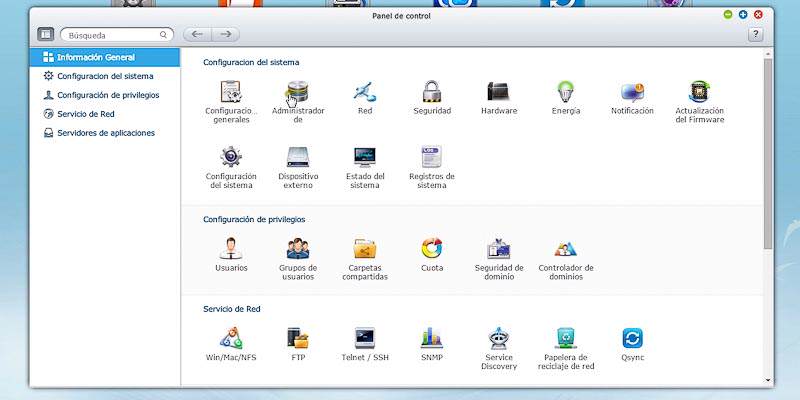Open Configuración del sistema gear icon
Image resolution: width=800 pixels, height=400 pixels.
[231, 157]
